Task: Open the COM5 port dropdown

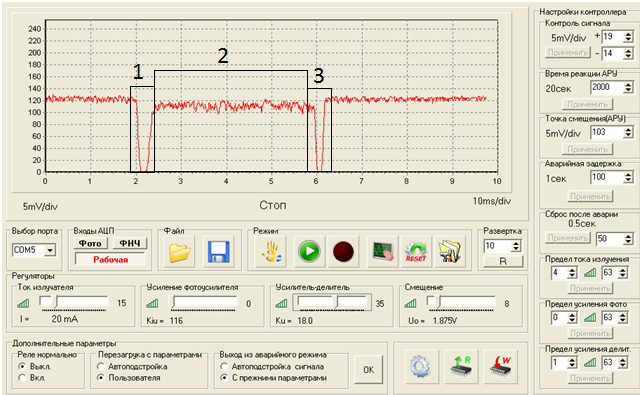Action: 50,250
